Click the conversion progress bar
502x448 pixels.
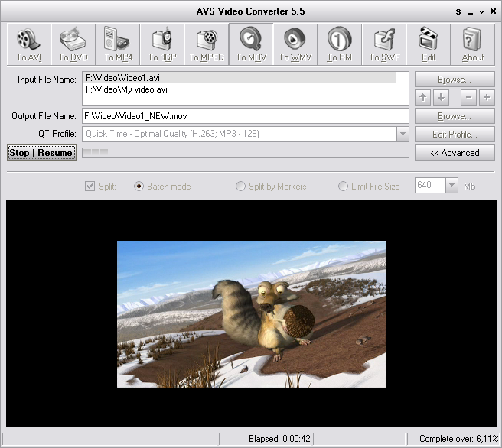(x=246, y=153)
